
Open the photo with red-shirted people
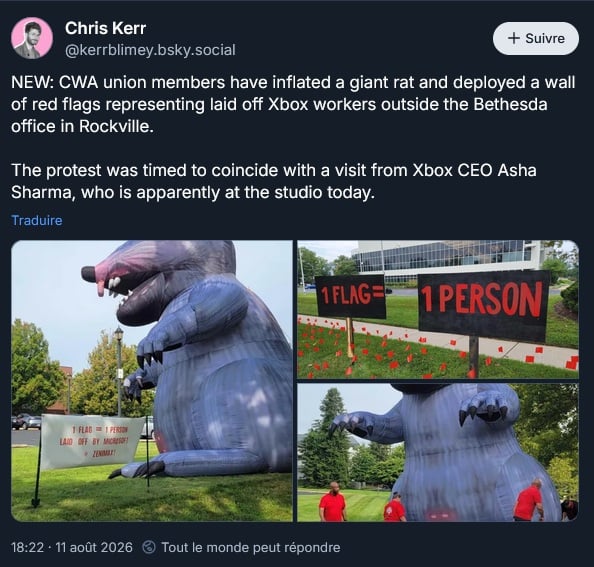[x=438, y=453]
